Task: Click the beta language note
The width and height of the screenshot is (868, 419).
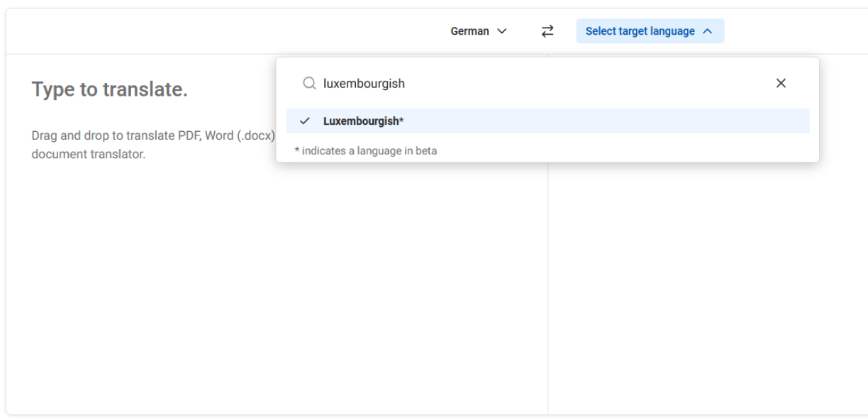Action: coord(366,150)
